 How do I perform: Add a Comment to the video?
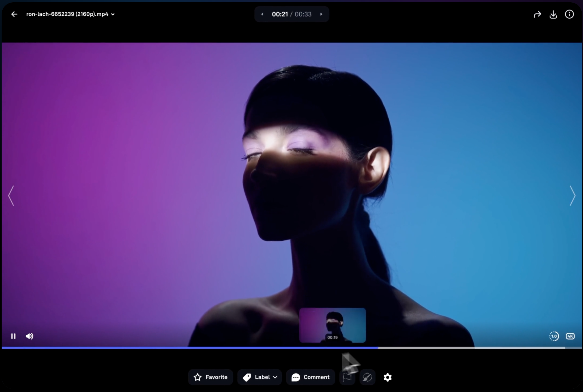[x=310, y=377]
